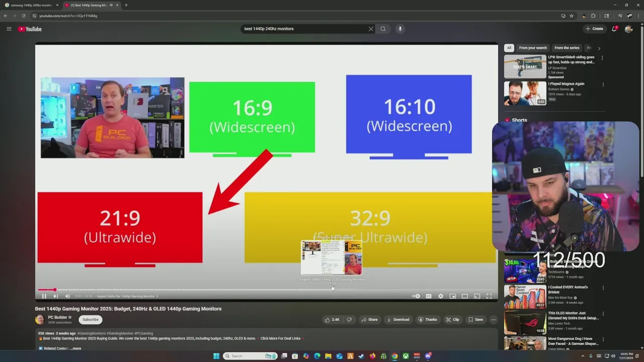644x362 pixels.
Task: Open the account avatar menu
Action: click(628, 29)
